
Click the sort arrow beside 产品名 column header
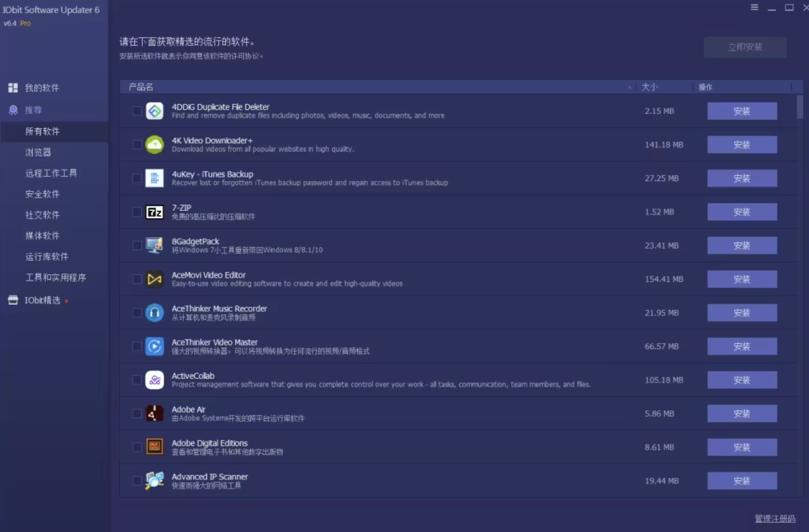[x=629, y=87]
